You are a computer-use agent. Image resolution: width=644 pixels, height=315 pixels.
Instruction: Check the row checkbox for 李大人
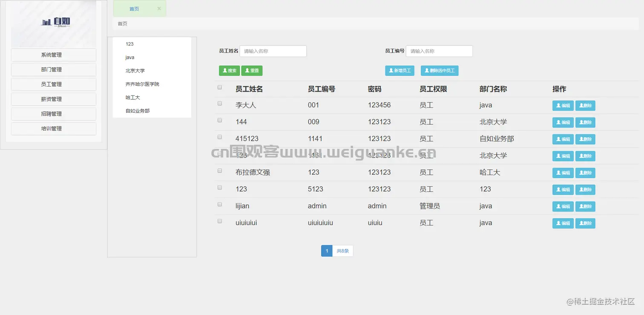(x=220, y=103)
